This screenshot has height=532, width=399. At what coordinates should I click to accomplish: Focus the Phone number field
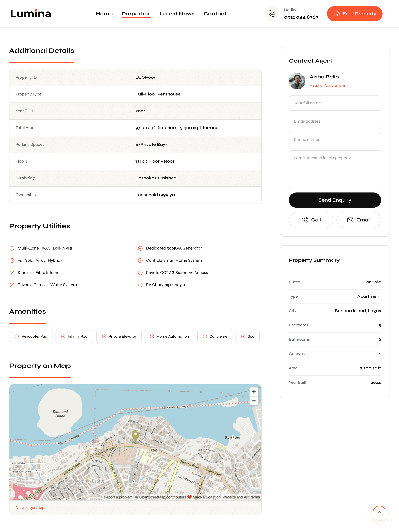coord(335,140)
